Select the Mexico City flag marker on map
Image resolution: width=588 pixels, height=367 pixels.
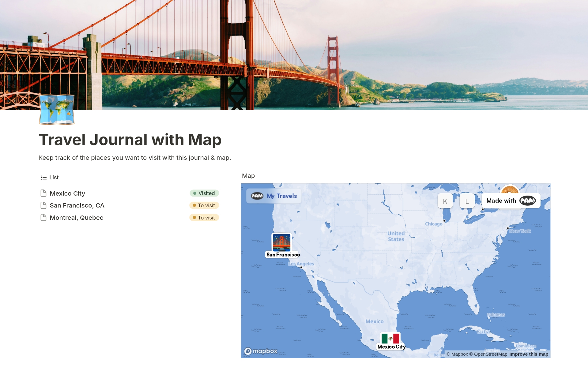pos(390,338)
